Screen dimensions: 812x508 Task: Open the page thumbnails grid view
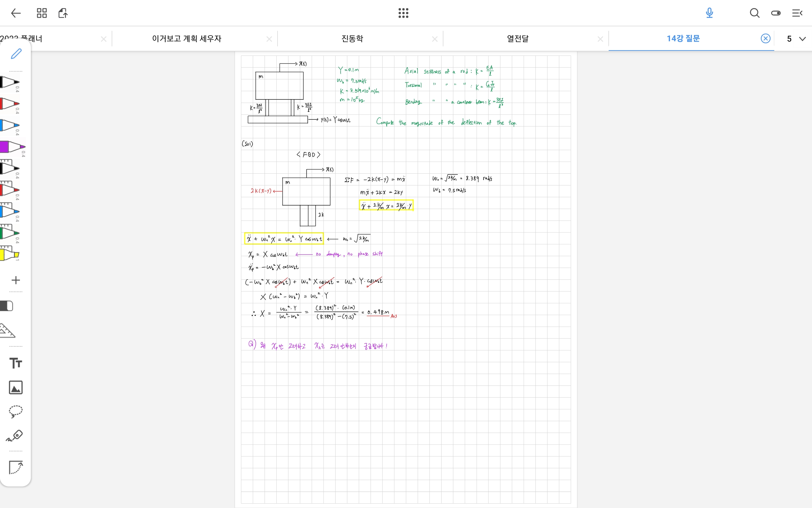point(42,13)
